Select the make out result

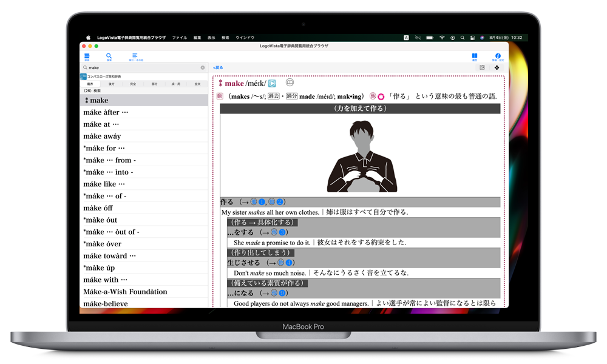tap(144, 220)
